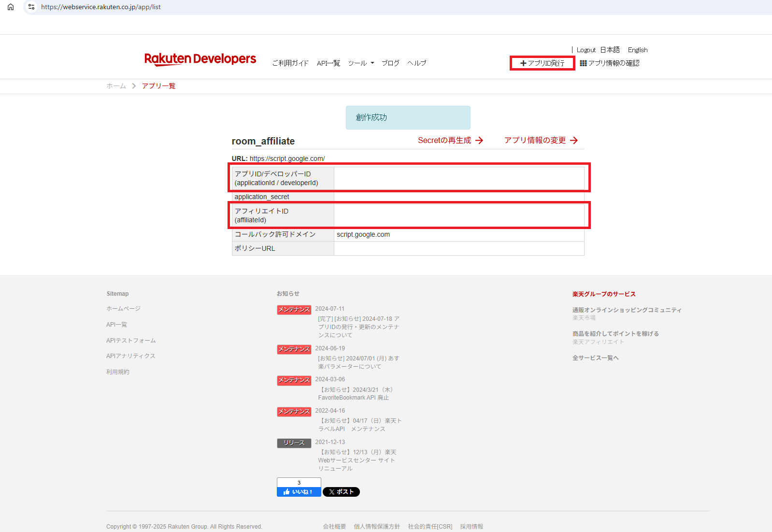Click メンテナンス badge dated 2024-03-06

[294, 380]
